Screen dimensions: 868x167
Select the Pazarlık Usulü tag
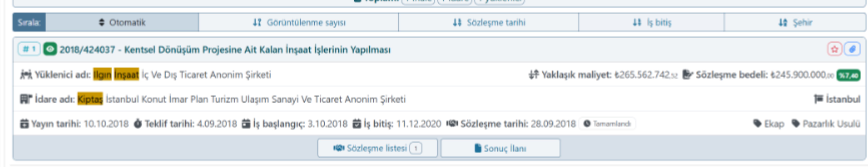click(831, 124)
